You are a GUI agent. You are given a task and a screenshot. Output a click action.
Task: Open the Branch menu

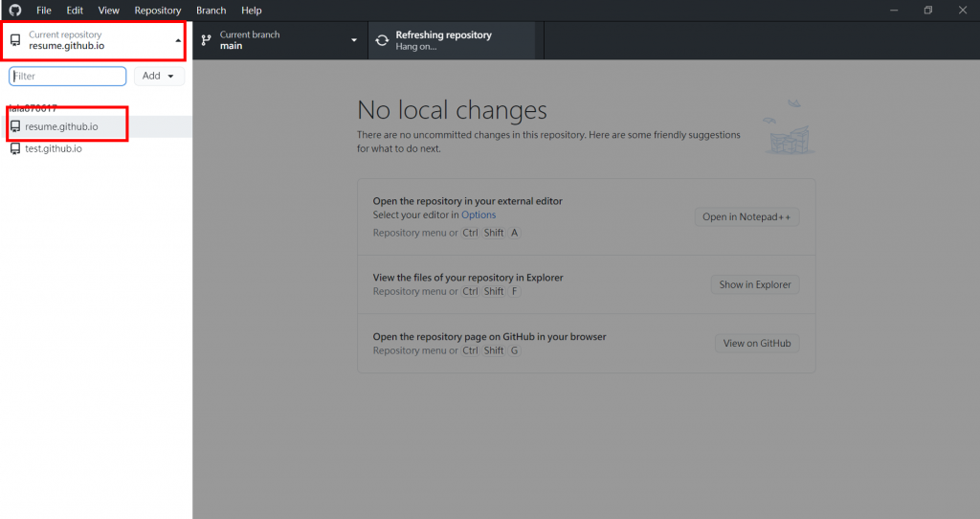point(212,10)
